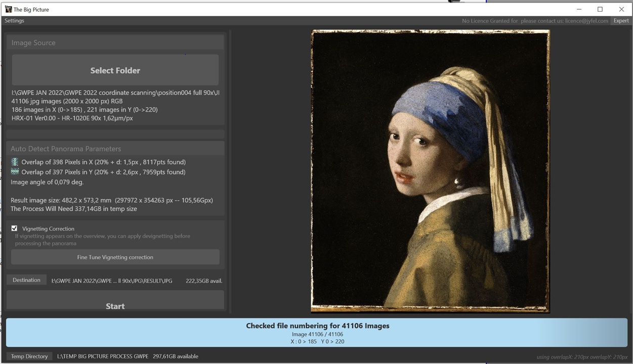Uncheck the Vignetting Correction checkbox
Viewport: 633px width, 364px height.
pos(14,229)
